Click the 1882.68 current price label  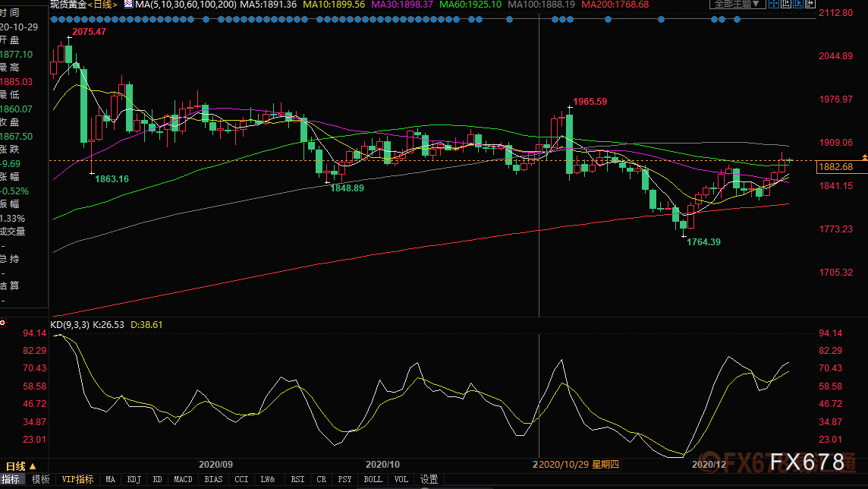836,167
